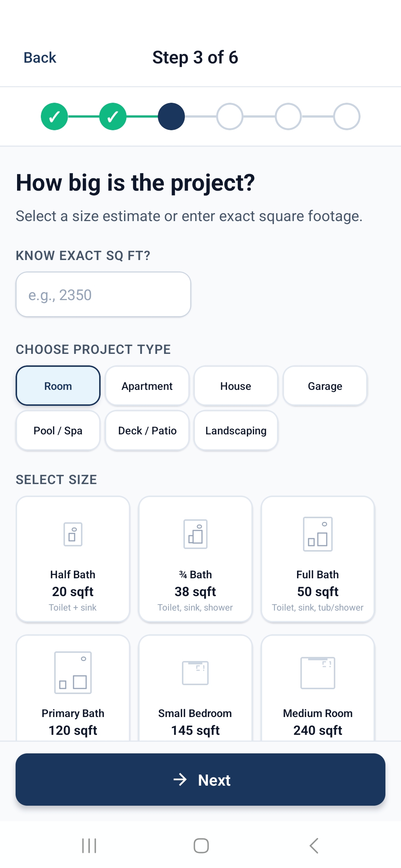The height and width of the screenshot is (868, 401).
Task: Tap the Small Bedroom floor plan icon
Action: click(x=195, y=673)
